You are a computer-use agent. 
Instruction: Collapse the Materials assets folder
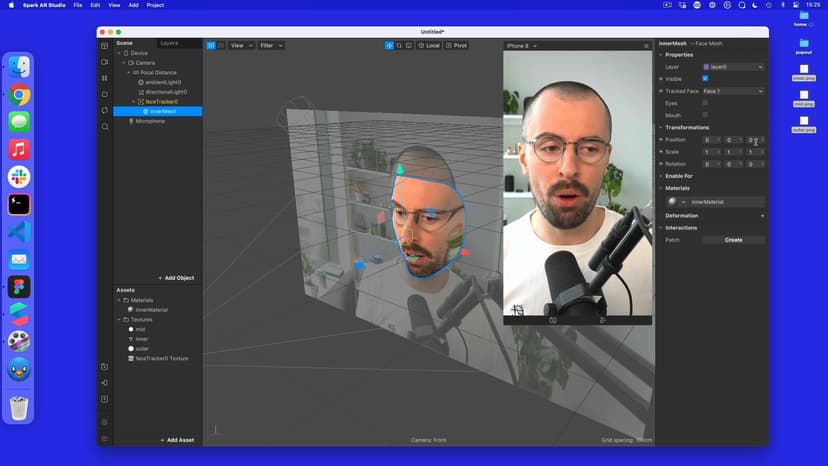pos(119,300)
